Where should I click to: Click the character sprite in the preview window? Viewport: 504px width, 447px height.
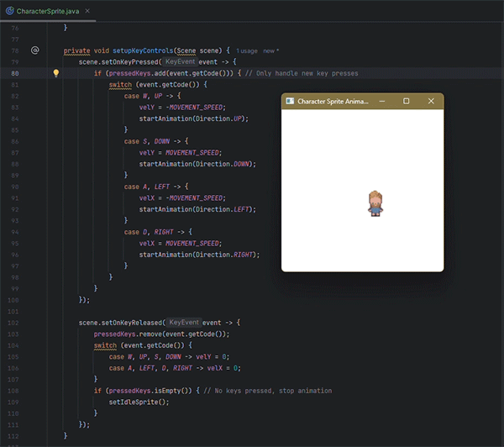(375, 203)
